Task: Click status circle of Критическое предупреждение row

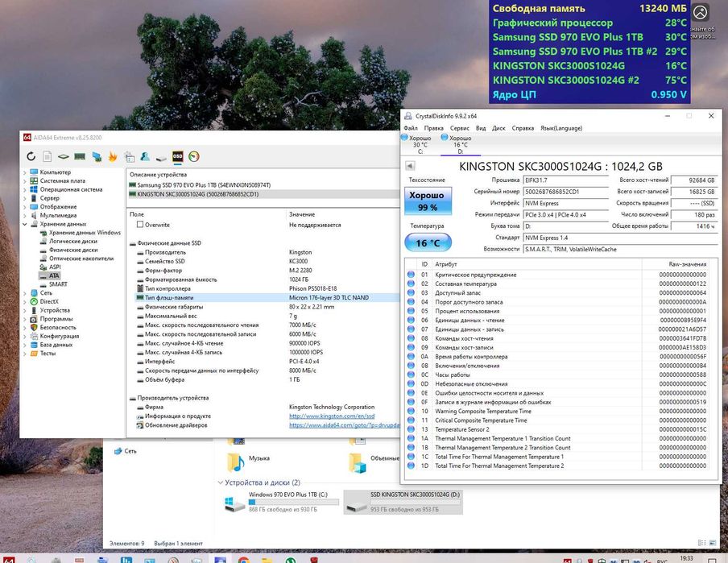Action: pos(411,275)
